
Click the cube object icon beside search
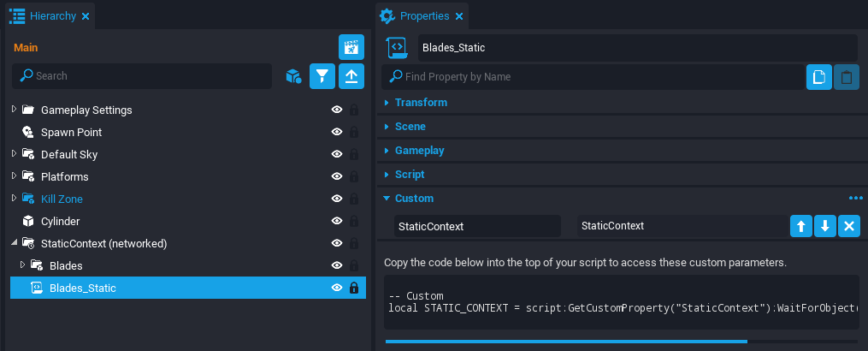click(x=293, y=76)
